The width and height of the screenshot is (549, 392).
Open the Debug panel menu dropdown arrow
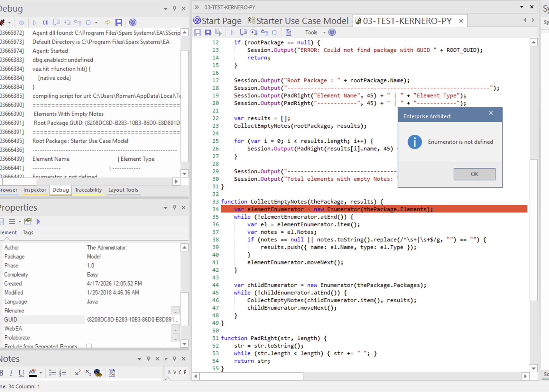click(x=165, y=9)
